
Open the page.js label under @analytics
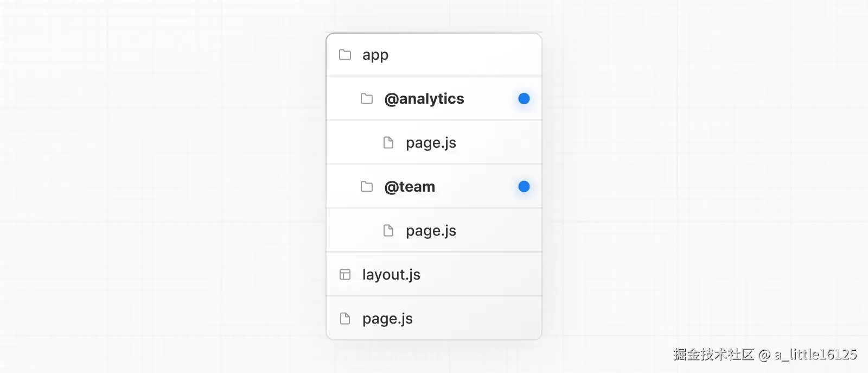(x=431, y=143)
